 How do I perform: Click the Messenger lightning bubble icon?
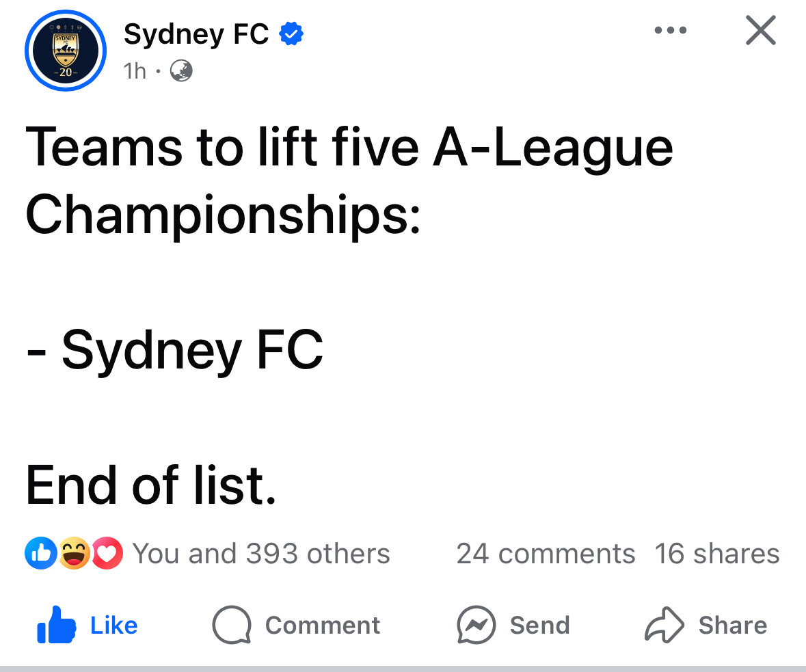(x=476, y=626)
